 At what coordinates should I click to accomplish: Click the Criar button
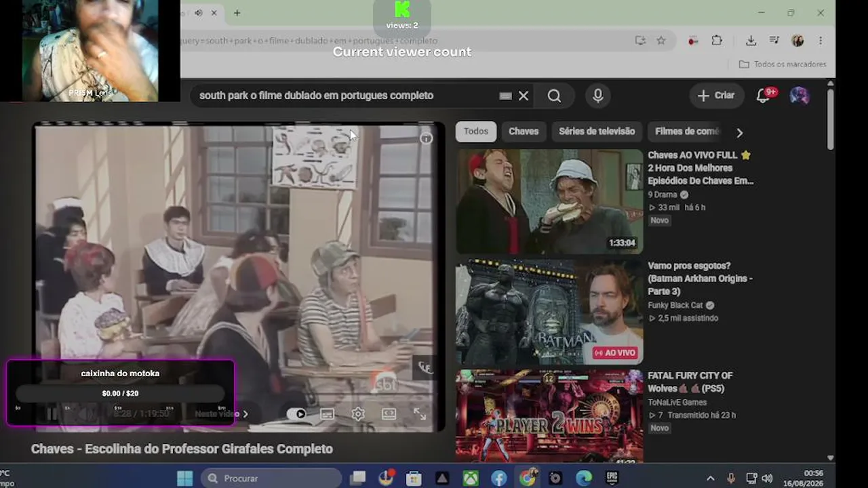click(x=716, y=96)
